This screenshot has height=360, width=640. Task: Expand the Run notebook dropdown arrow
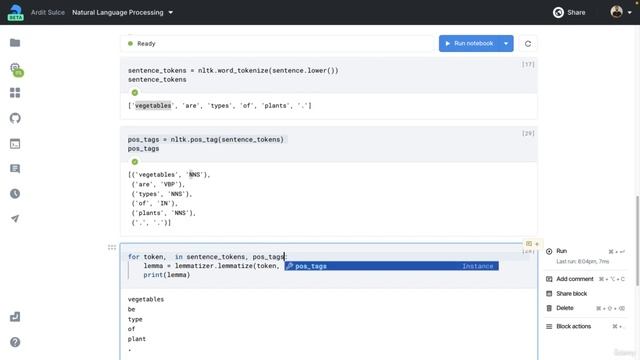point(506,44)
